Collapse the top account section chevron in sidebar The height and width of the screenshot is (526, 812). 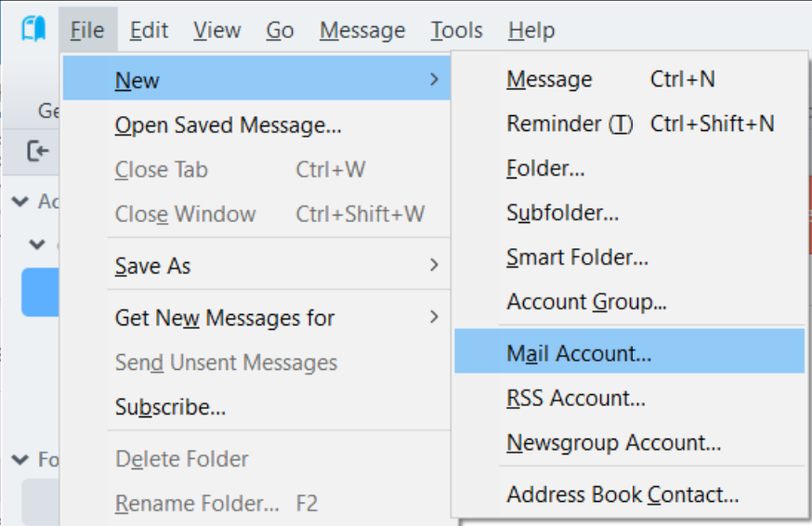19,202
